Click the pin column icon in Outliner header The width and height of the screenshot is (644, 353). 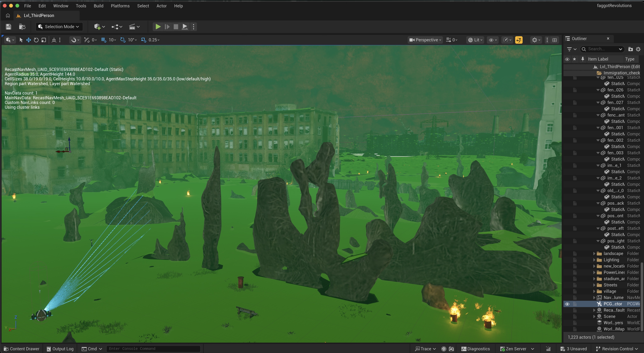(583, 59)
